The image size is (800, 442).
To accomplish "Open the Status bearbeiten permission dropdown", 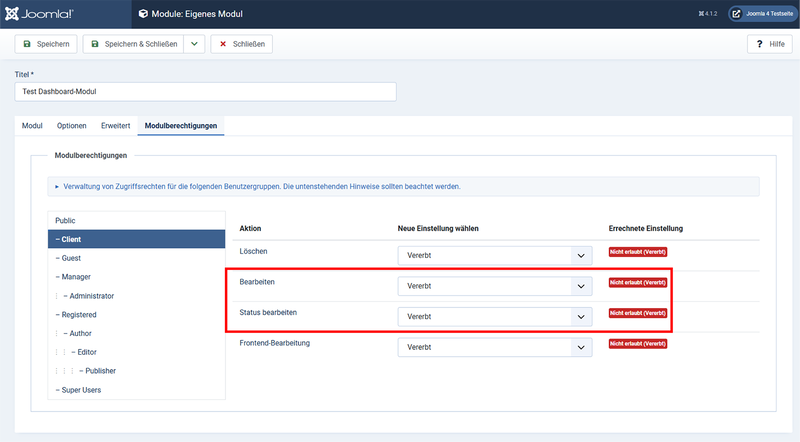I will point(495,317).
